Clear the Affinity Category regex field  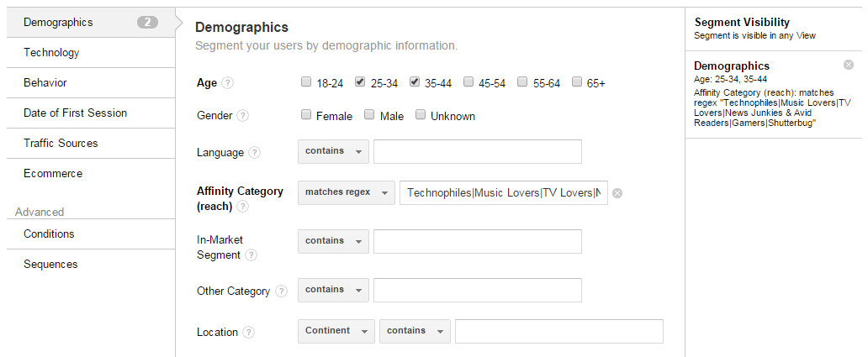point(617,193)
